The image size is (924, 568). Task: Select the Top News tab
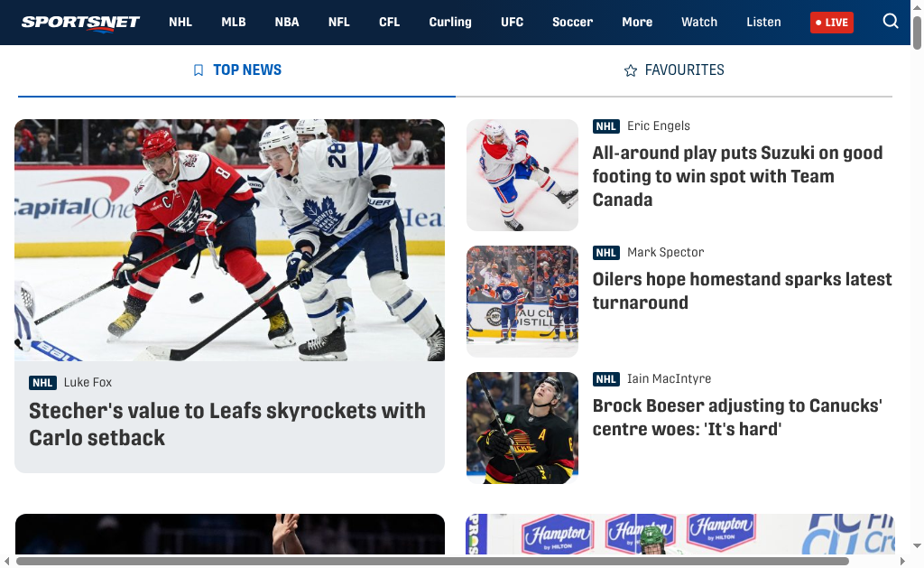click(x=237, y=70)
